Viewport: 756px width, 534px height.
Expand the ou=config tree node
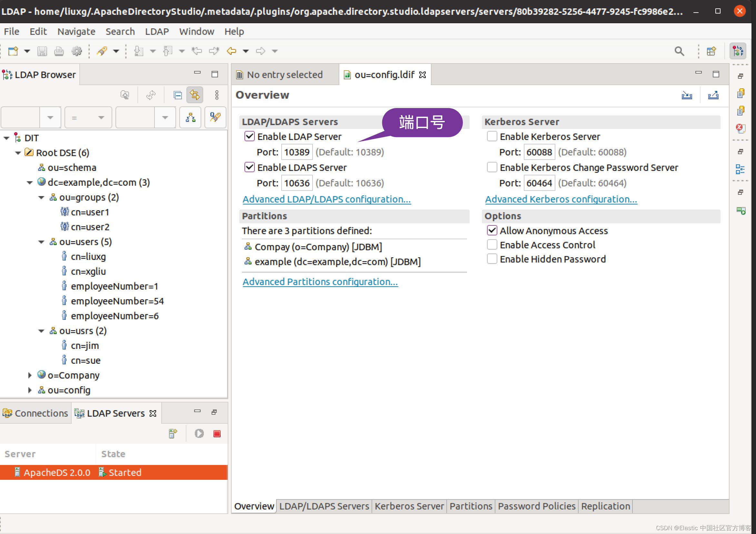[x=30, y=390]
